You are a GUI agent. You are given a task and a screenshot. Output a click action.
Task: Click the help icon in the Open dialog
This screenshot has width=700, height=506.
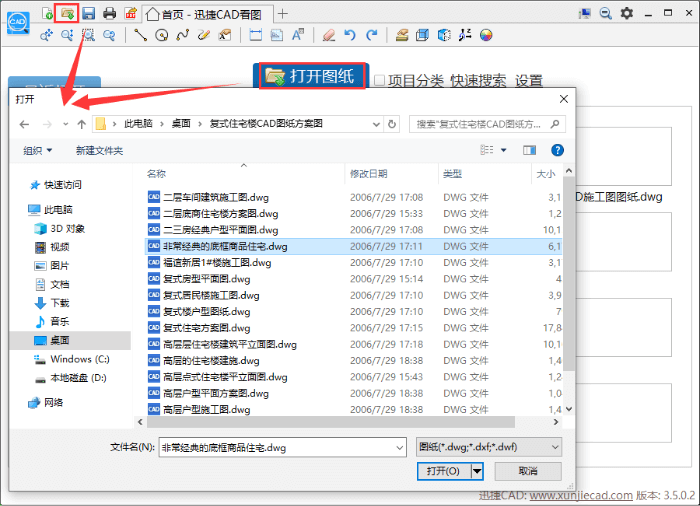coord(557,150)
